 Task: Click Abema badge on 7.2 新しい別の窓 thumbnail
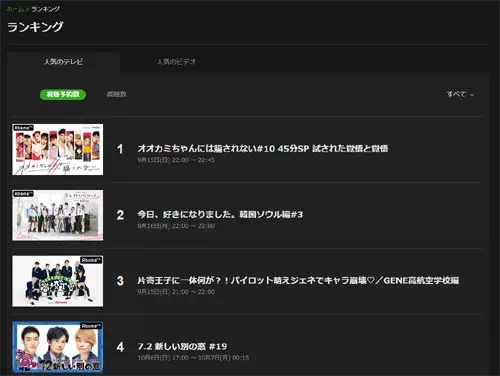(x=91, y=326)
